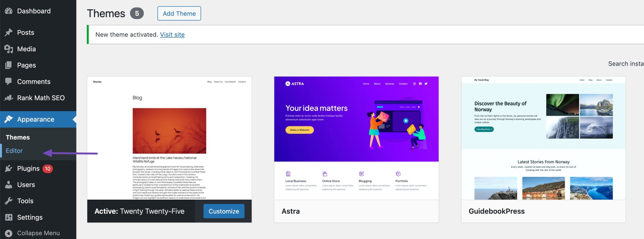Viewport: 644px width, 239px height.
Task: Click the Add Theme button
Action: (x=179, y=13)
